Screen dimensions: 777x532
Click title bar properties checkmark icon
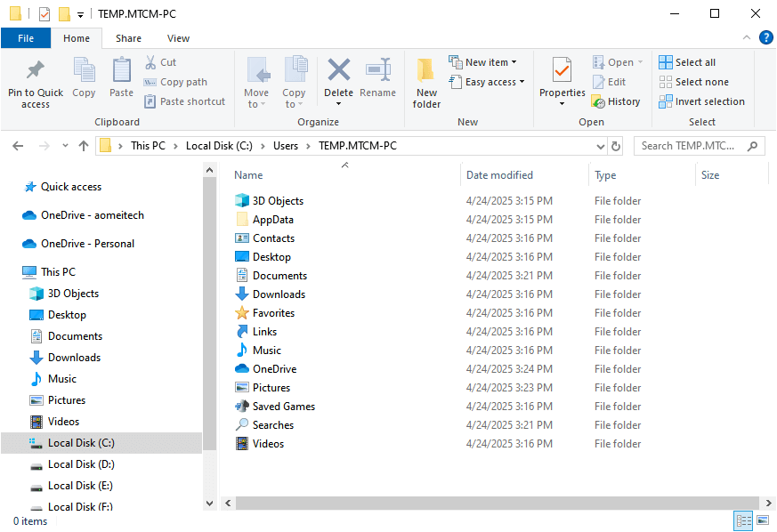45,14
